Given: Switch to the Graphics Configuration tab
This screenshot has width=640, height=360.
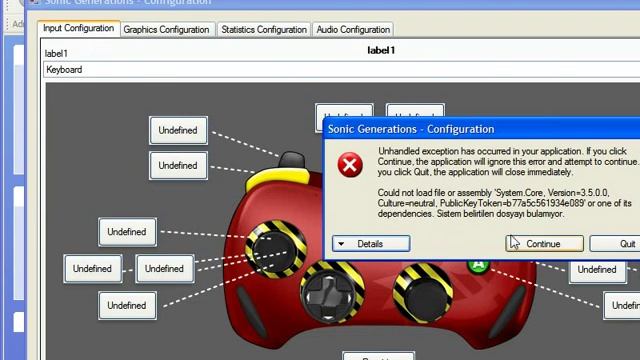Looking at the screenshot, I should click(x=167, y=30).
